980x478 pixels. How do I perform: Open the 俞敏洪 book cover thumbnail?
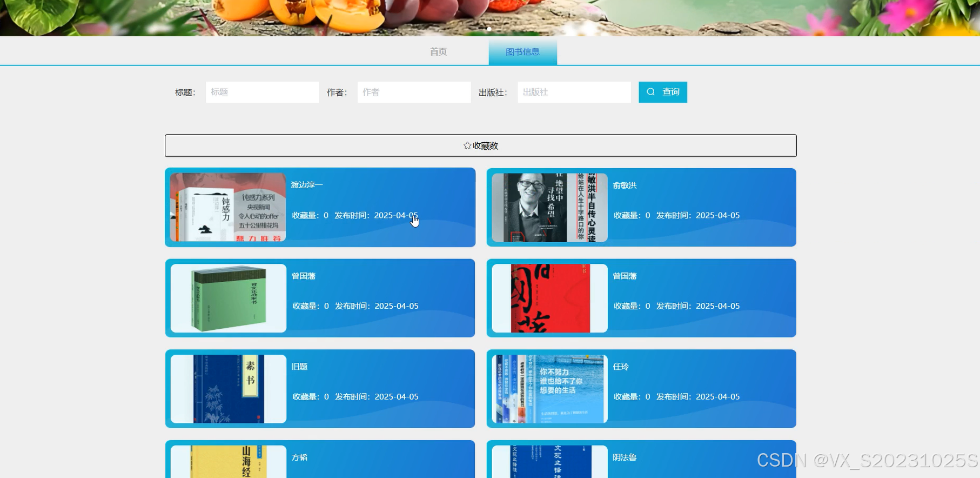(x=549, y=207)
